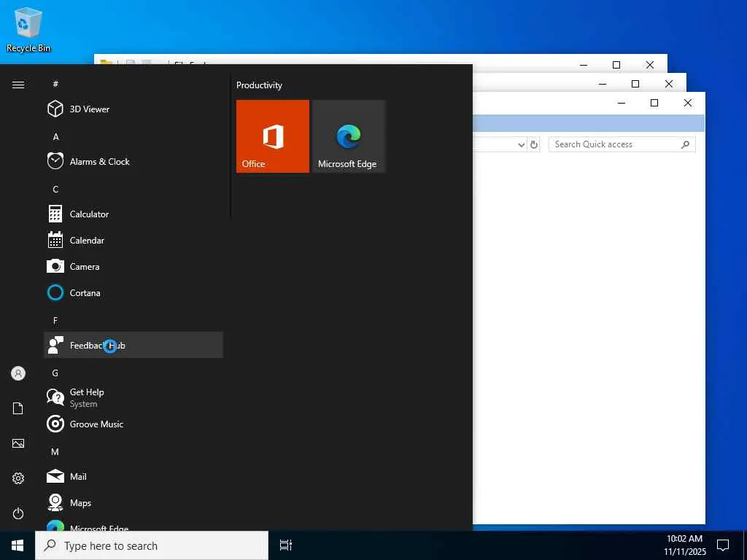Click the File Explorer refresh button

(534, 144)
